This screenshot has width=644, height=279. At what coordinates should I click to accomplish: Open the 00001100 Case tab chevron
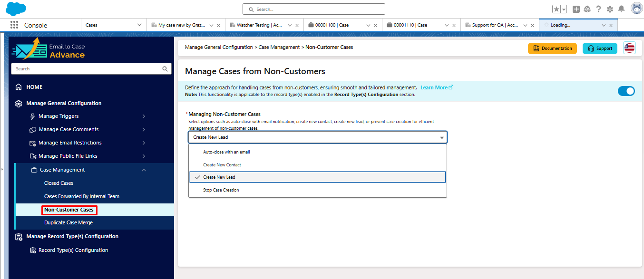point(369,25)
